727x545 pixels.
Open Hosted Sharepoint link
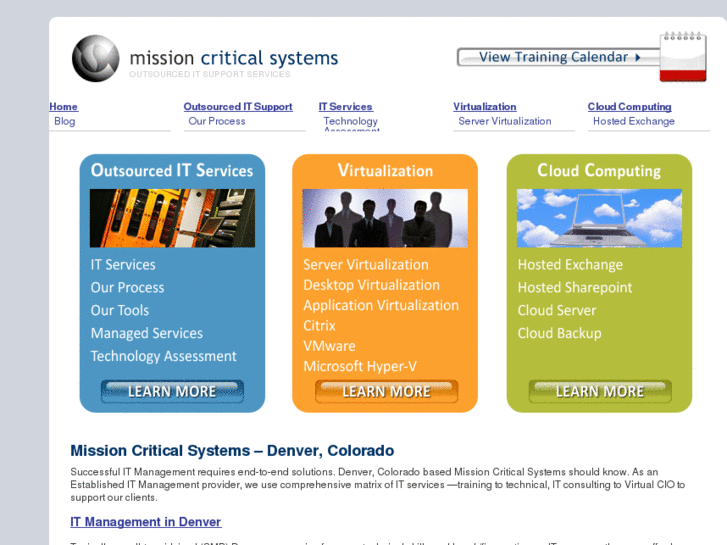[x=575, y=288]
